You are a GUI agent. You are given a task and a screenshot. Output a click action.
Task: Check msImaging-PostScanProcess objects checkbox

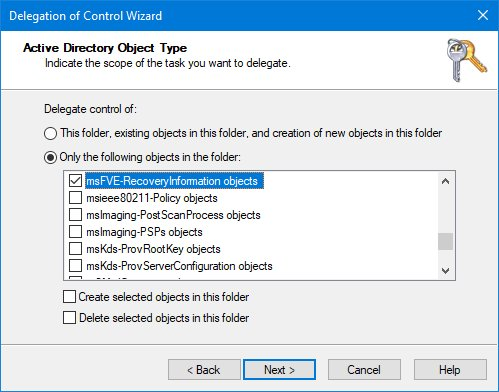tap(75, 214)
